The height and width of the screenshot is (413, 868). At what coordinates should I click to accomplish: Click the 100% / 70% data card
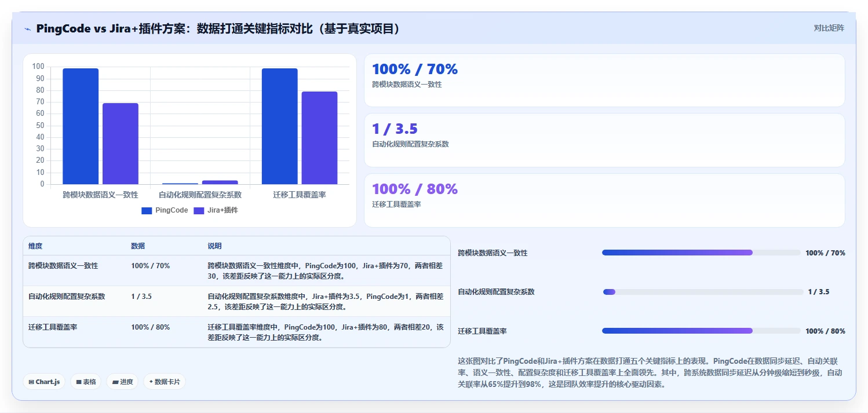(x=604, y=81)
